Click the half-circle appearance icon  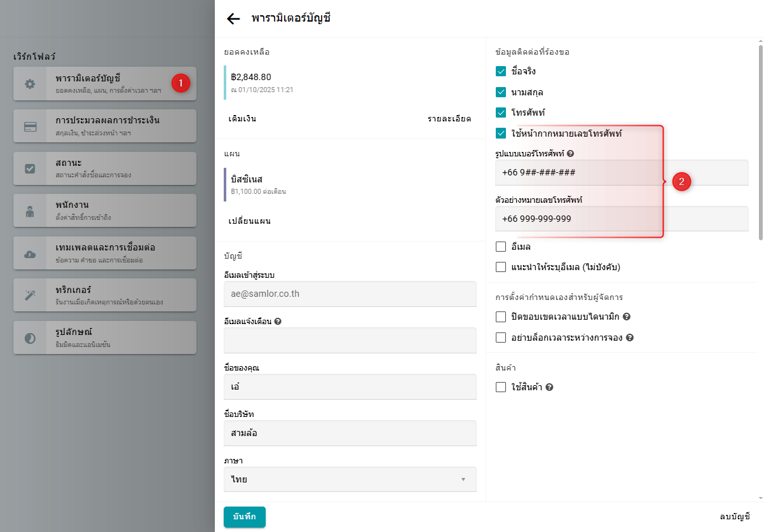coord(30,338)
